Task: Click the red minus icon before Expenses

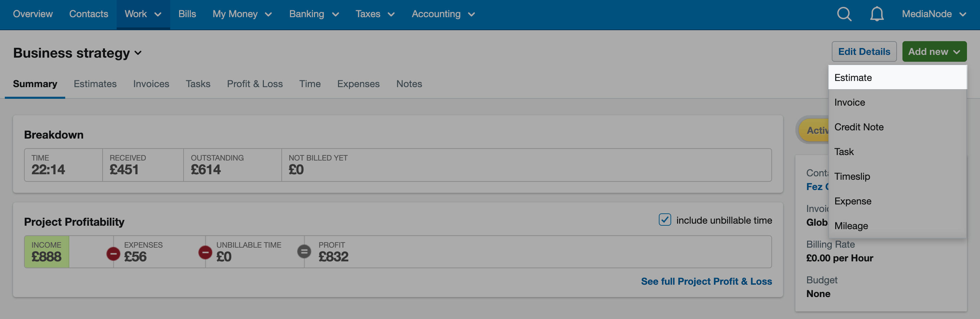Action: (113, 253)
